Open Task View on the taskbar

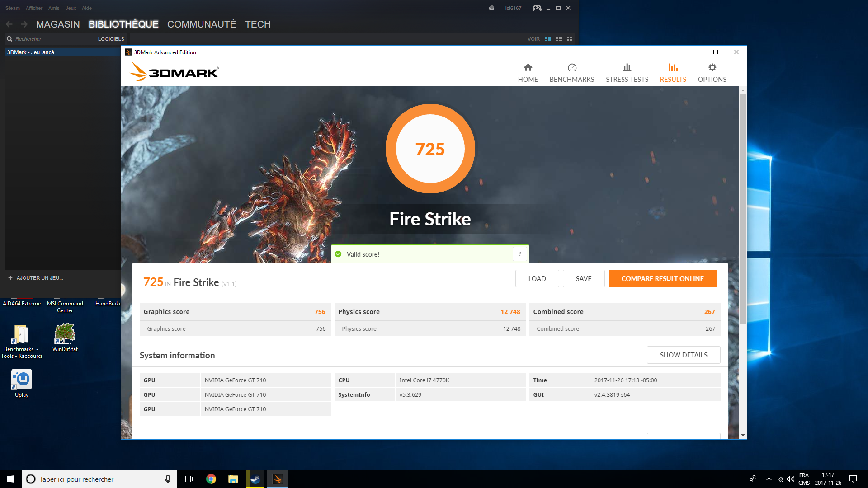point(188,479)
